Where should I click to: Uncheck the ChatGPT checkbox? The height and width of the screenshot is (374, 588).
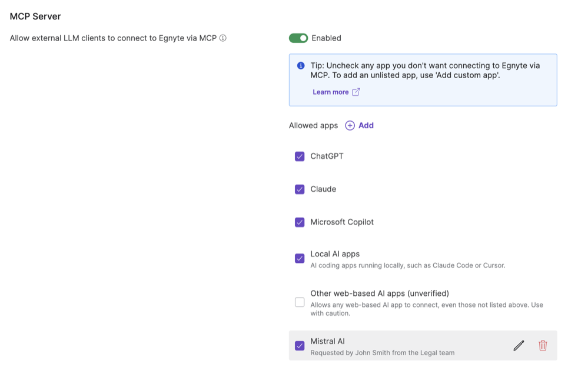coord(300,156)
